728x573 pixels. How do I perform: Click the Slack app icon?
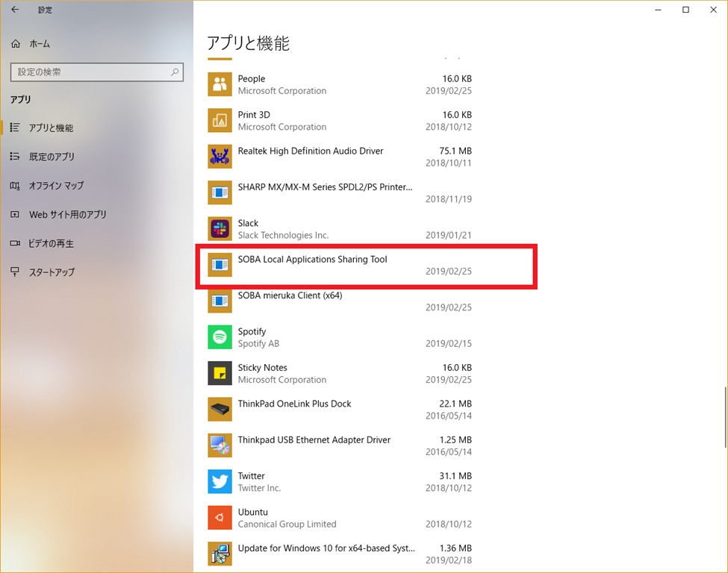pyautogui.click(x=220, y=229)
